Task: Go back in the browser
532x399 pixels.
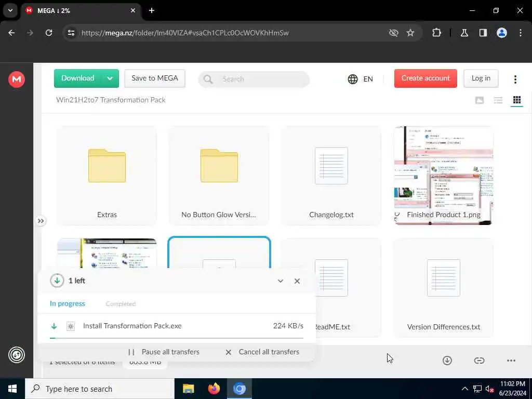Action: click(11, 33)
